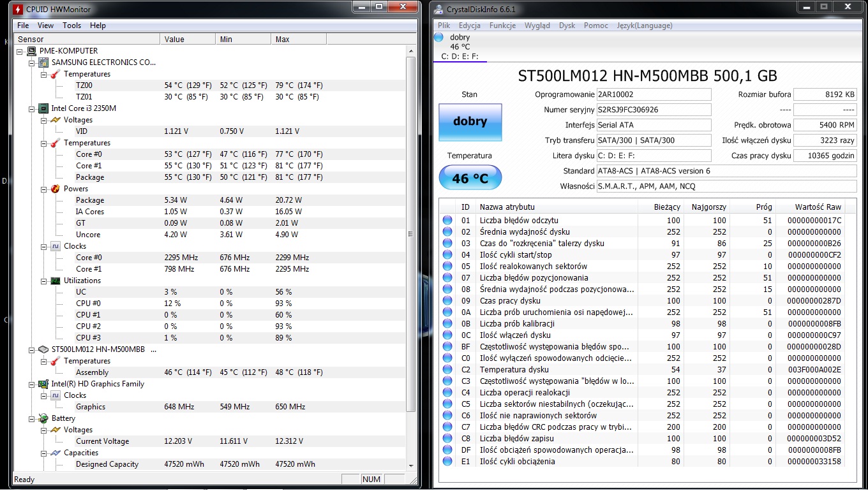
Task: Collapse the PME-KOMPUTER root node
Action: coord(20,51)
